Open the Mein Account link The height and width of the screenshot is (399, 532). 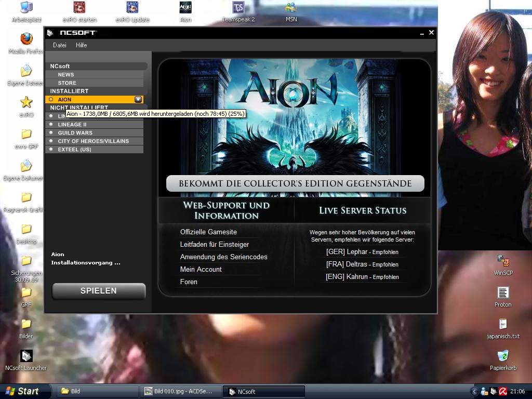point(201,270)
